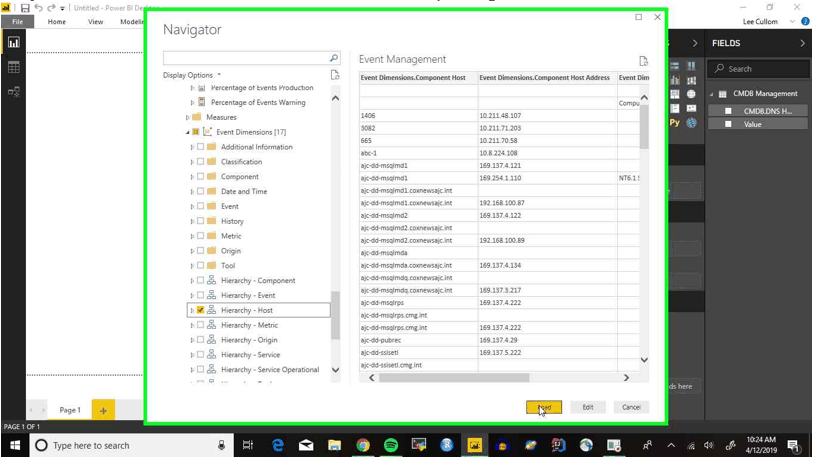Open Chrome from taskbar

362,445
